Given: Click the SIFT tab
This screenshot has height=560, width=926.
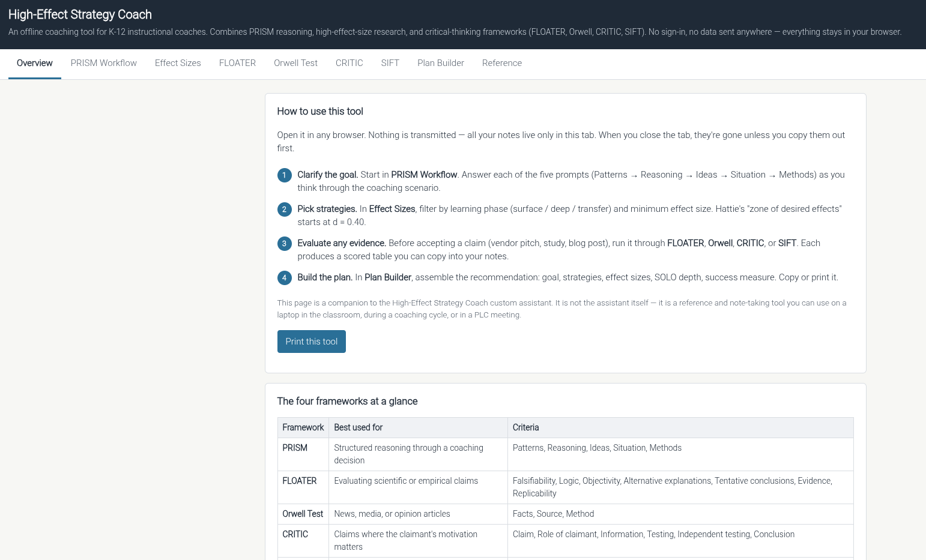Looking at the screenshot, I should coord(390,63).
